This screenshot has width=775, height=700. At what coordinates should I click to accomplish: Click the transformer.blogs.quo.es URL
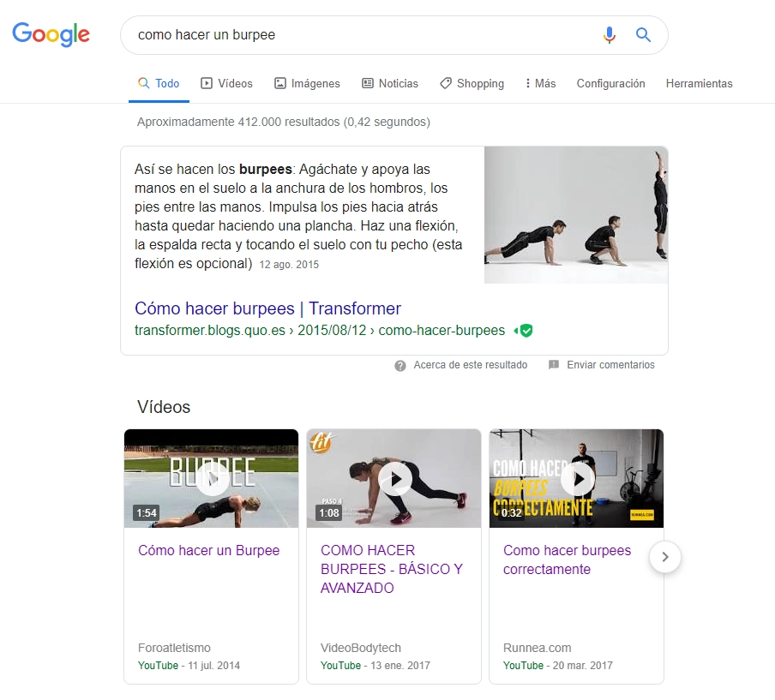click(320, 331)
